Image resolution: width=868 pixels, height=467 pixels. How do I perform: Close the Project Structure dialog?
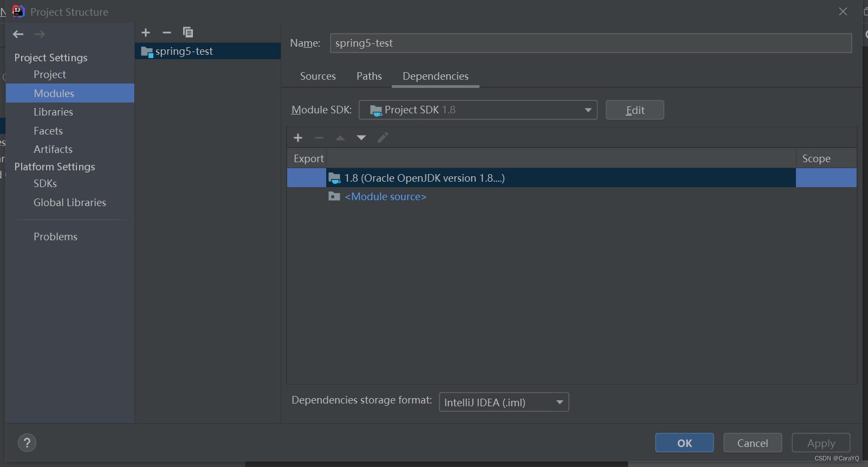click(x=843, y=11)
